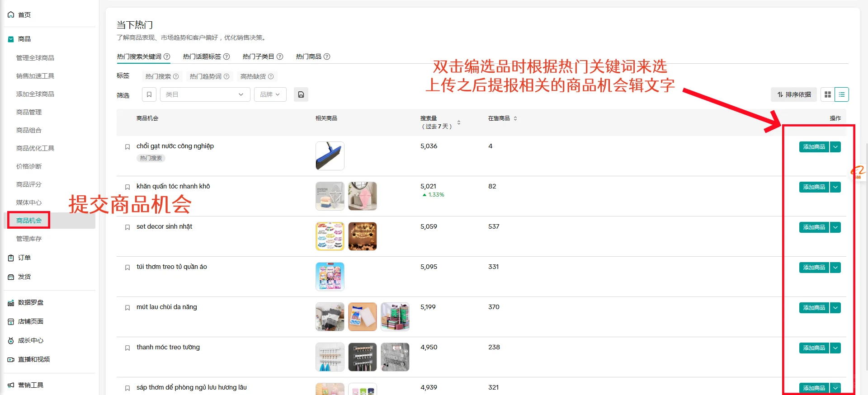
Task: Click the bookmark filter icon beside 筛选
Action: pos(149,94)
